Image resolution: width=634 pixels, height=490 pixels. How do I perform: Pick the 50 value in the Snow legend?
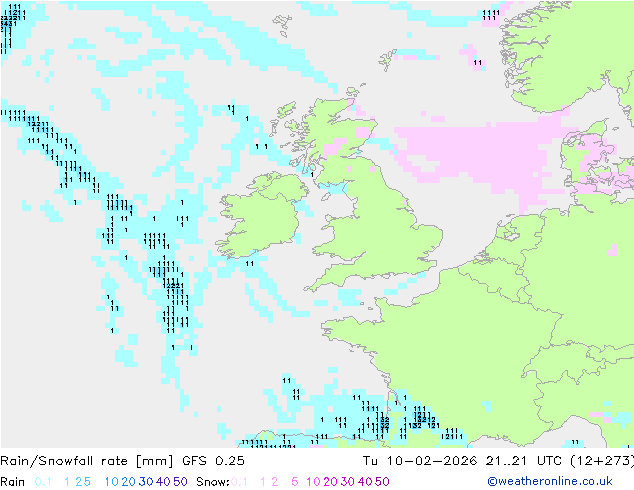coord(382,482)
